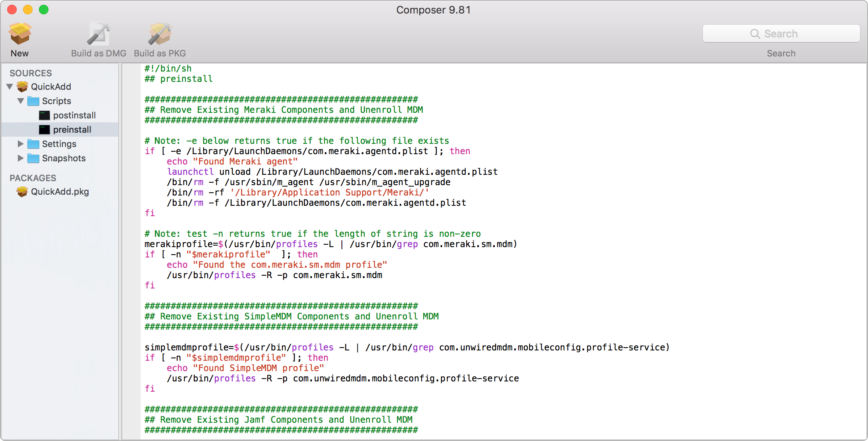The image size is (868, 441).
Task: Click the 'echo "Found Meraki agent"' line
Action: point(232,161)
